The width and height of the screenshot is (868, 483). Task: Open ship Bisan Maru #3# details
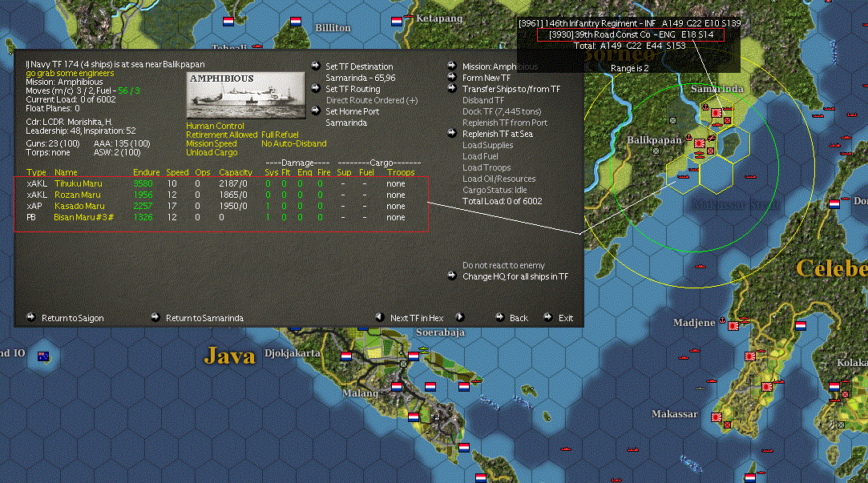[83, 217]
